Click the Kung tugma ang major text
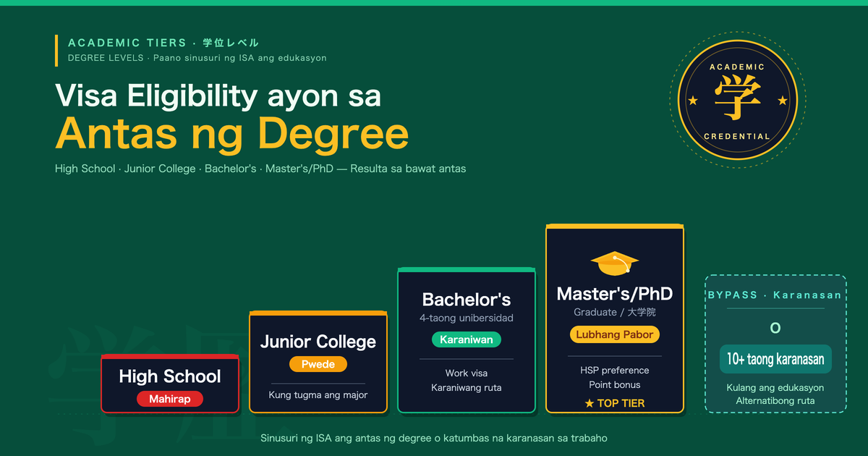Viewport: 868px width, 456px height. 318,394
